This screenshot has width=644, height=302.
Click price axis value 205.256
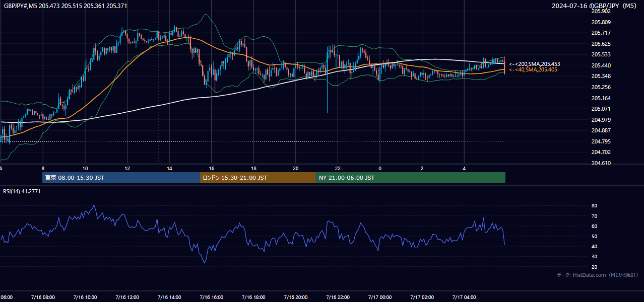pyautogui.click(x=601, y=87)
